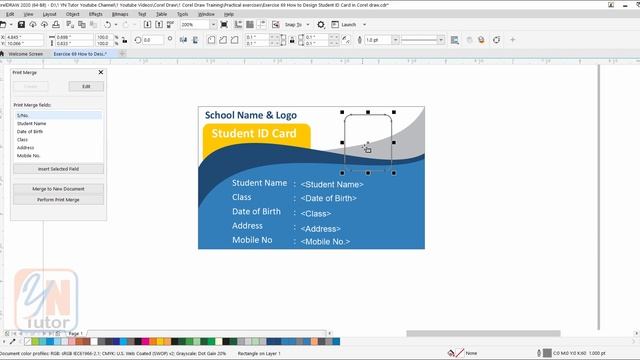The height and width of the screenshot is (360, 640).
Task: Click the No Color swatch in palette
Action: pos(28,341)
